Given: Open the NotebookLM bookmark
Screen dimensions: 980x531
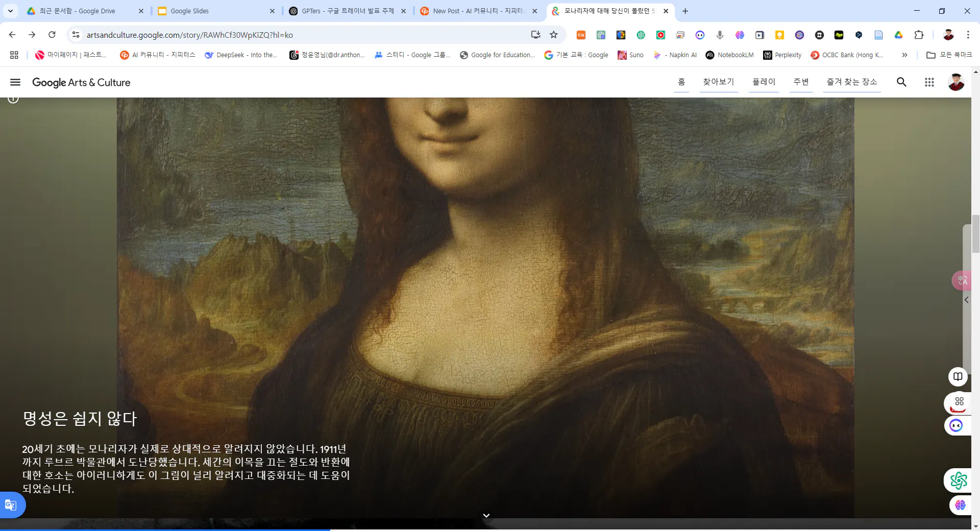Looking at the screenshot, I should point(729,55).
